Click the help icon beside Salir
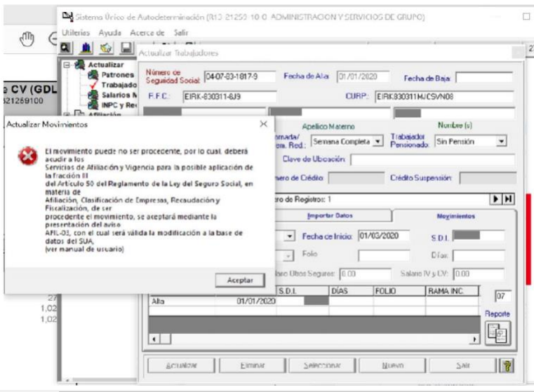The image size is (534, 392). point(505,365)
